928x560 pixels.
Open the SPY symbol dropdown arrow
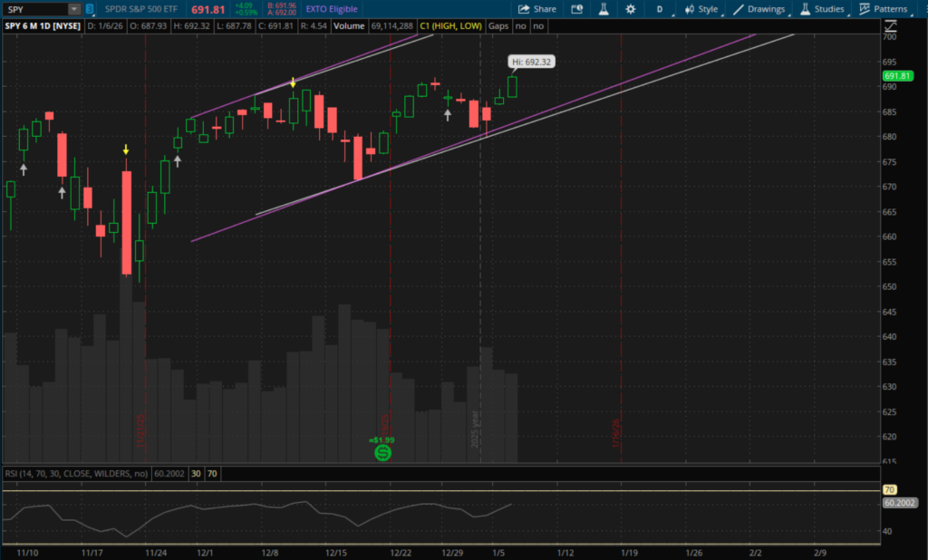click(x=73, y=9)
